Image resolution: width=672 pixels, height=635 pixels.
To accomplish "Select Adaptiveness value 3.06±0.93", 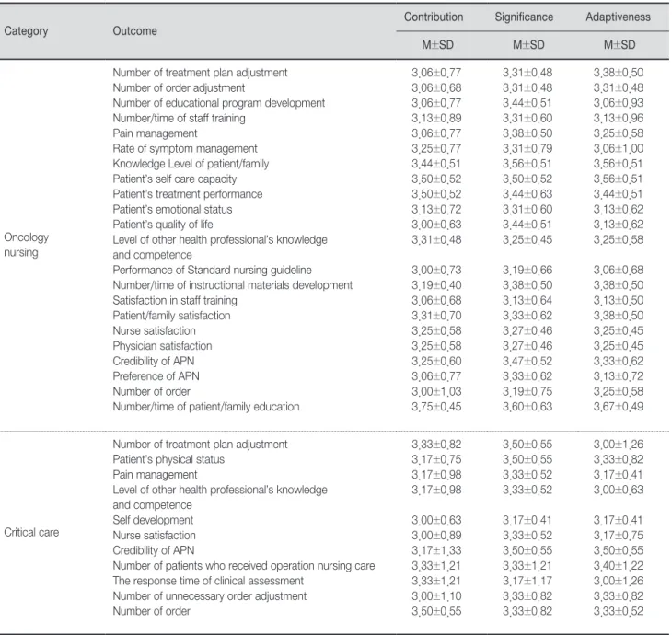I will 619,103.
